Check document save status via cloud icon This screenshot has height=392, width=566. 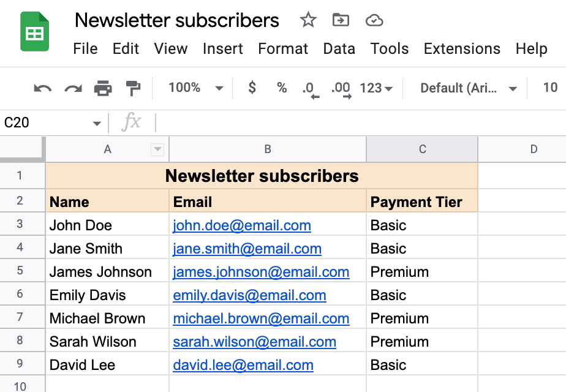point(374,20)
